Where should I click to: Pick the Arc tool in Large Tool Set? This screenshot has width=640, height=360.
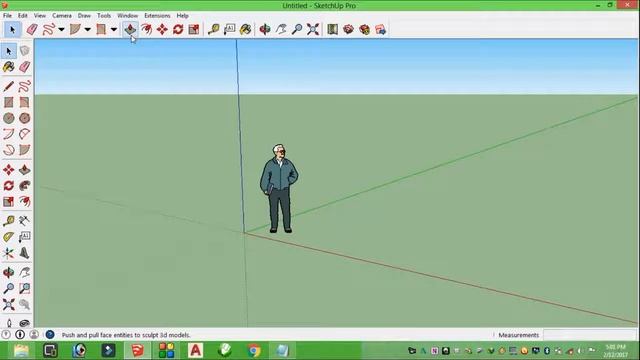tap(9, 134)
